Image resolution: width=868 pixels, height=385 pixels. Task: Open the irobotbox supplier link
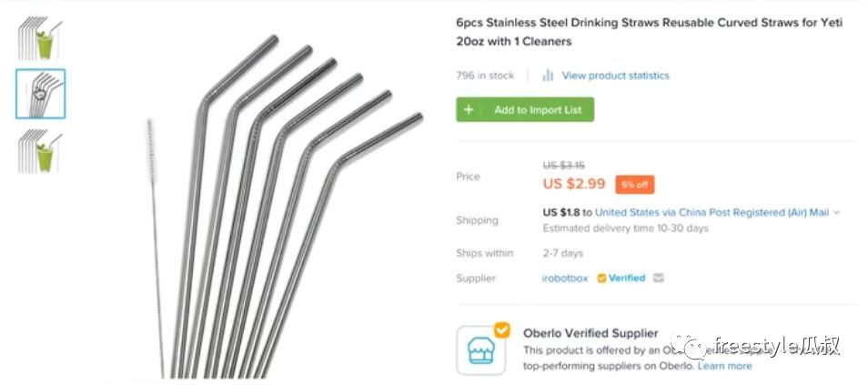point(563,279)
